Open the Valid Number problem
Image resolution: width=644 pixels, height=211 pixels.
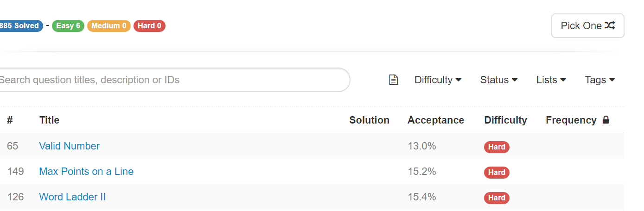[70, 146]
